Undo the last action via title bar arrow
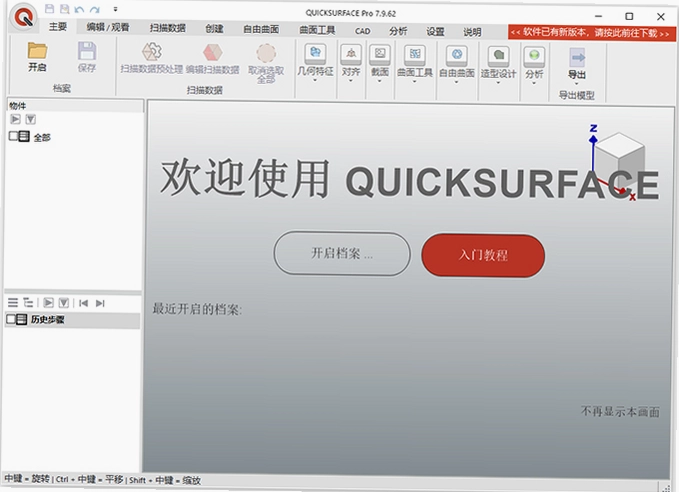The height and width of the screenshot is (492, 679). (79, 9)
